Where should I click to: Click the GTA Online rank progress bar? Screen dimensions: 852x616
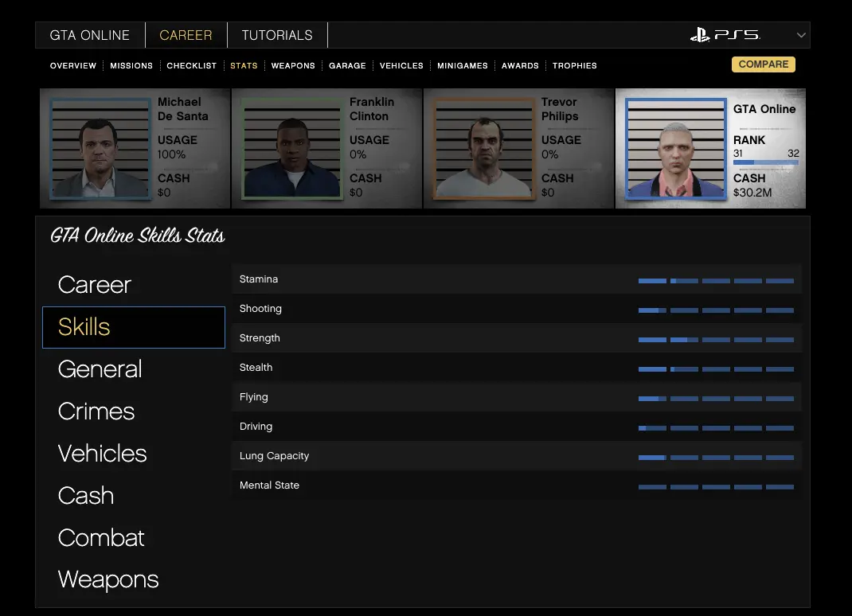[x=765, y=162]
